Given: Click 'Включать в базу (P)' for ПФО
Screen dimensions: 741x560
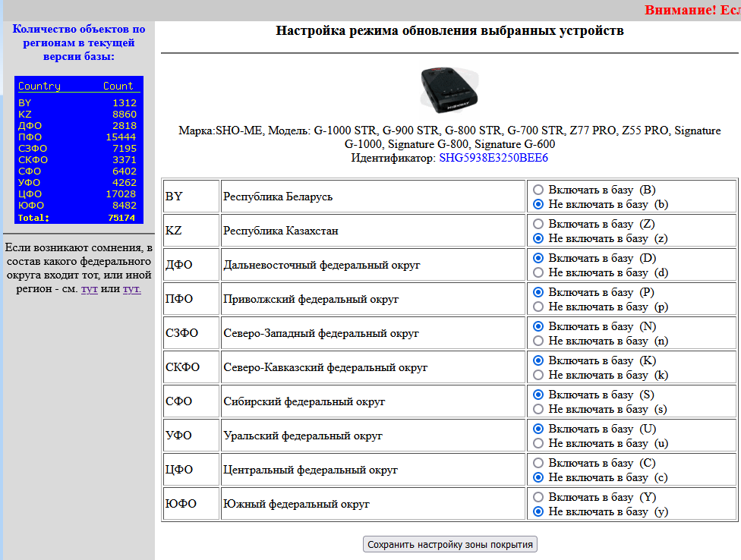Looking at the screenshot, I should (x=538, y=292).
